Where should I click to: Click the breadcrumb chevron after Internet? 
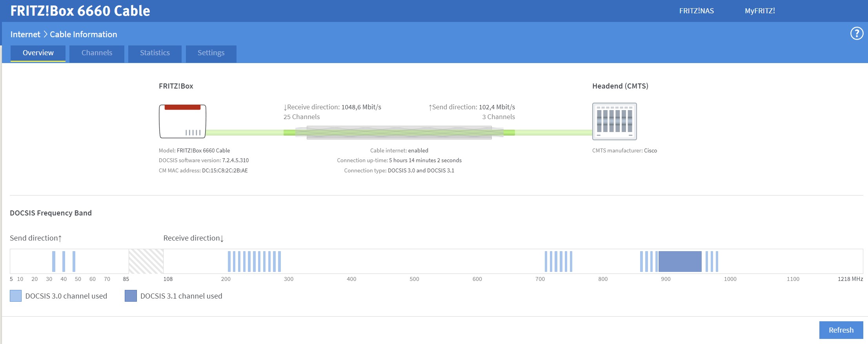tap(45, 34)
